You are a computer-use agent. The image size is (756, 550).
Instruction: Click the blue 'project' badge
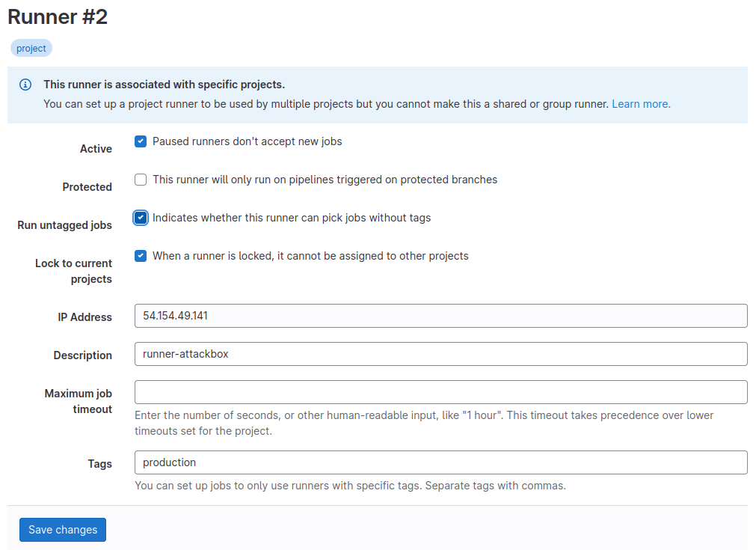pos(31,49)
